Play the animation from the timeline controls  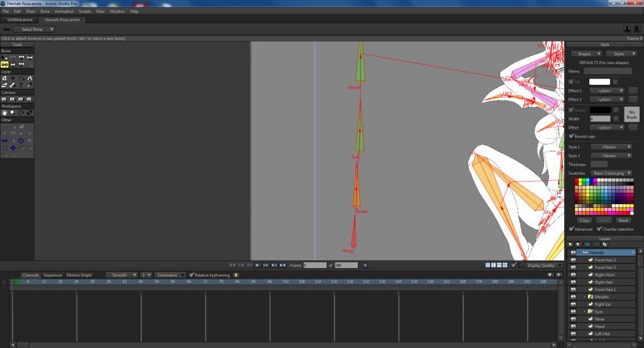(x=257, y=265)
